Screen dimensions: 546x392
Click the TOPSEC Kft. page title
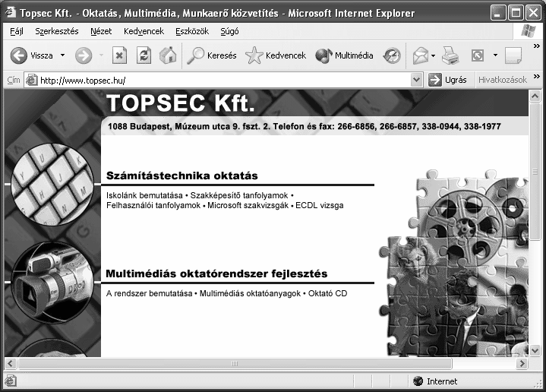[181, 103]
